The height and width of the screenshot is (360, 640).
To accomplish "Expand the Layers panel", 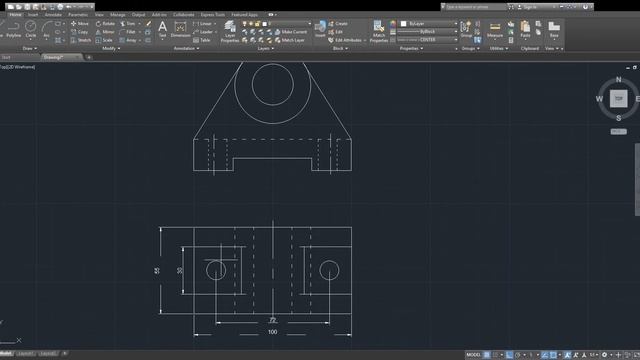I will coord(266,49).
